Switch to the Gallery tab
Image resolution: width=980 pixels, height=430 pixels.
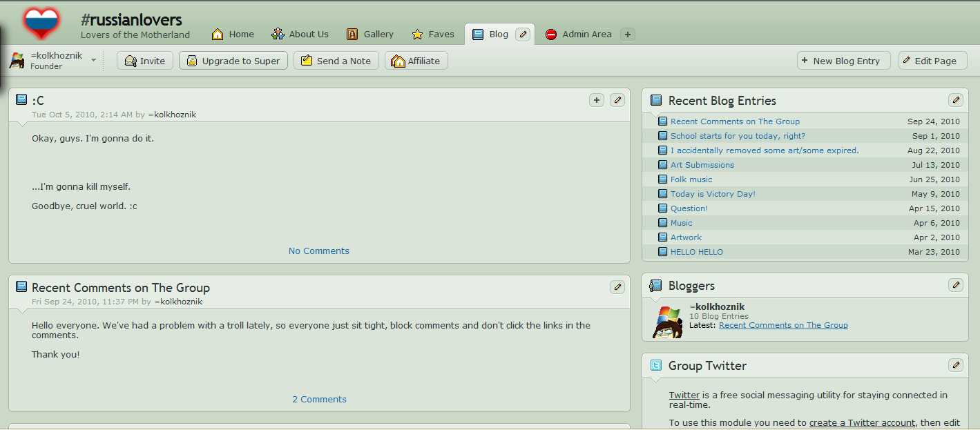coord(370,34)
